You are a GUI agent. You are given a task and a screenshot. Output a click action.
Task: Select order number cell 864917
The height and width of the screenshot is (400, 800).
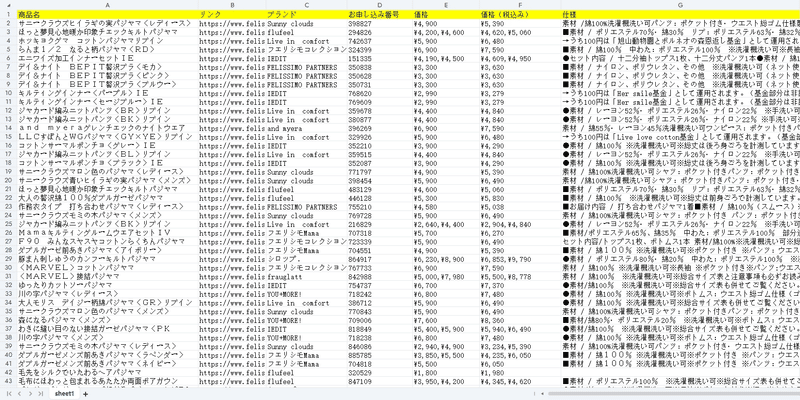tap(380, 259)
